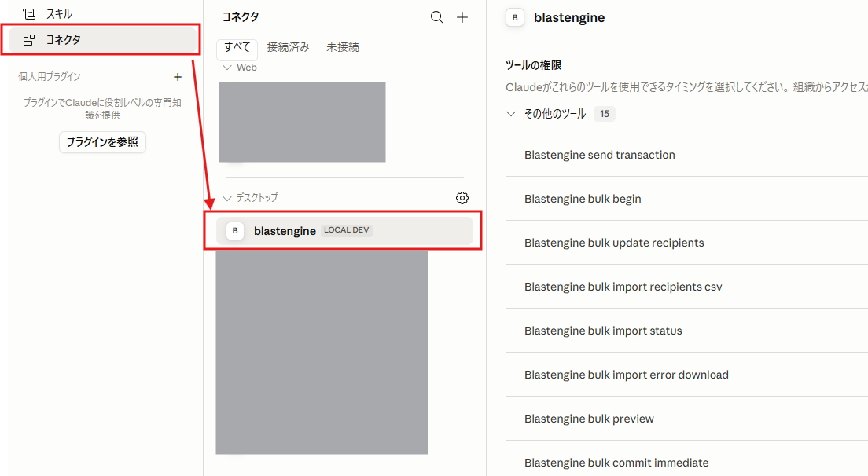
Task: Add a 個人用プラグイン with plus icon
Action: 177,77
